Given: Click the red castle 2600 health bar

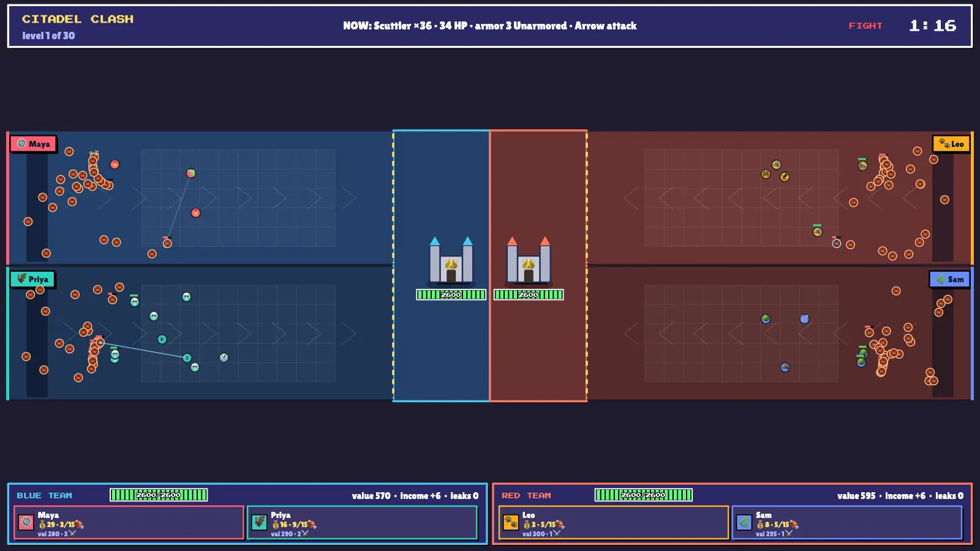Looking at the screenshot, I should 529,294.
